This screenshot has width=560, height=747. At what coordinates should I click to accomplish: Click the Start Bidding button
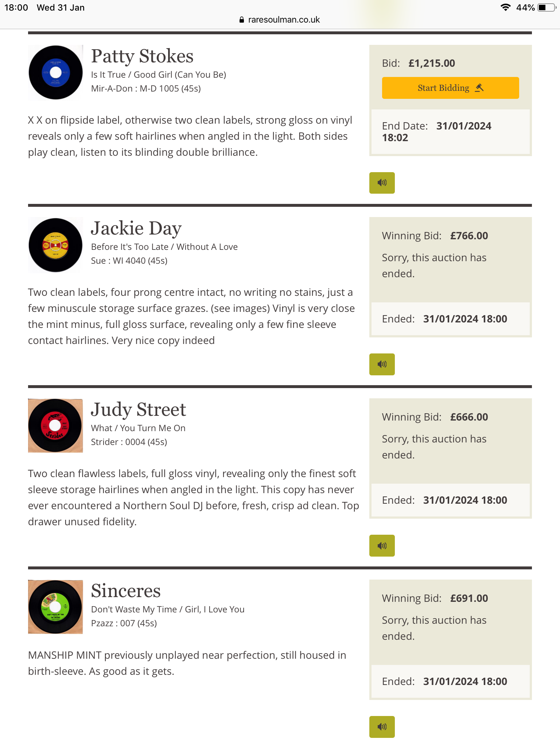point(450,88)
